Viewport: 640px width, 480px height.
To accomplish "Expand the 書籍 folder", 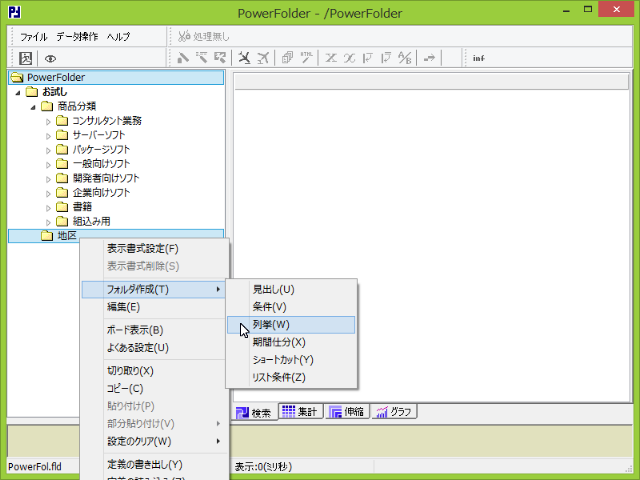I will 48,208.
